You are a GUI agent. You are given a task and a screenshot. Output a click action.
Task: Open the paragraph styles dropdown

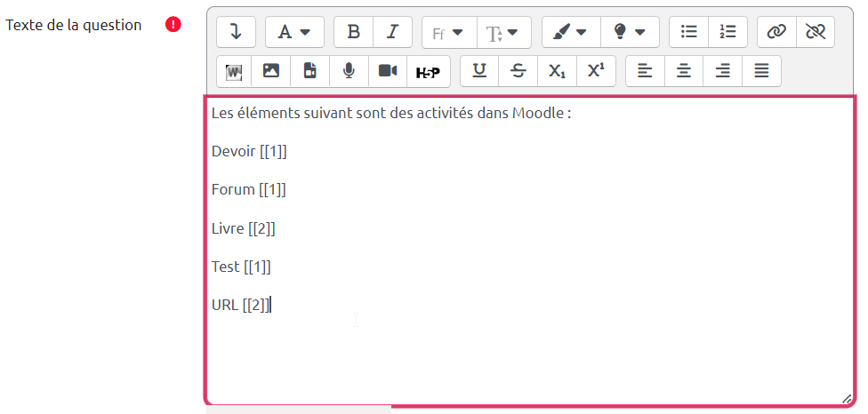[294, 32]
